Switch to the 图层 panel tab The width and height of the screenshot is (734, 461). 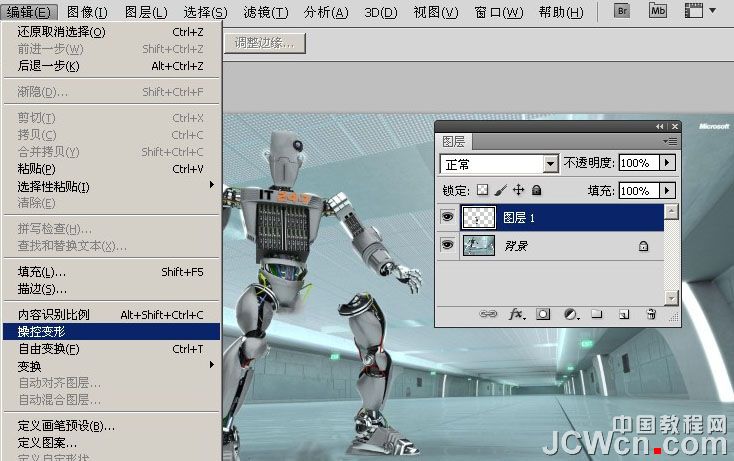point(454,141)
